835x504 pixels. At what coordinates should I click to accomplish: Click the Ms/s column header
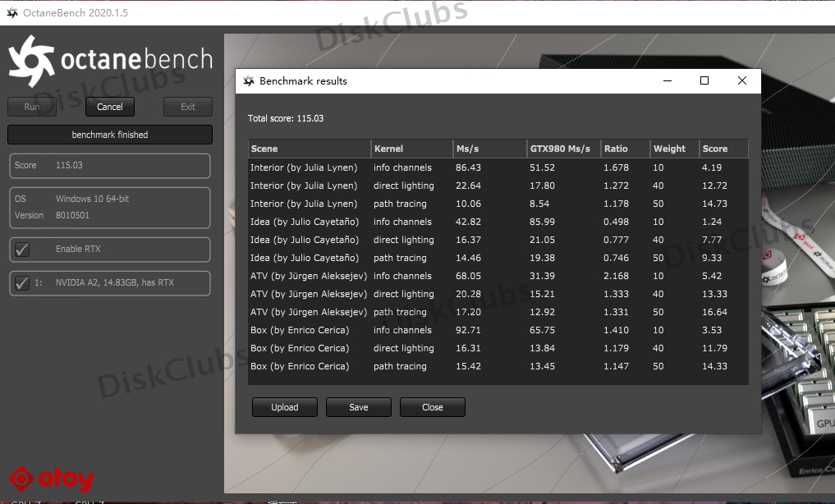489,149
